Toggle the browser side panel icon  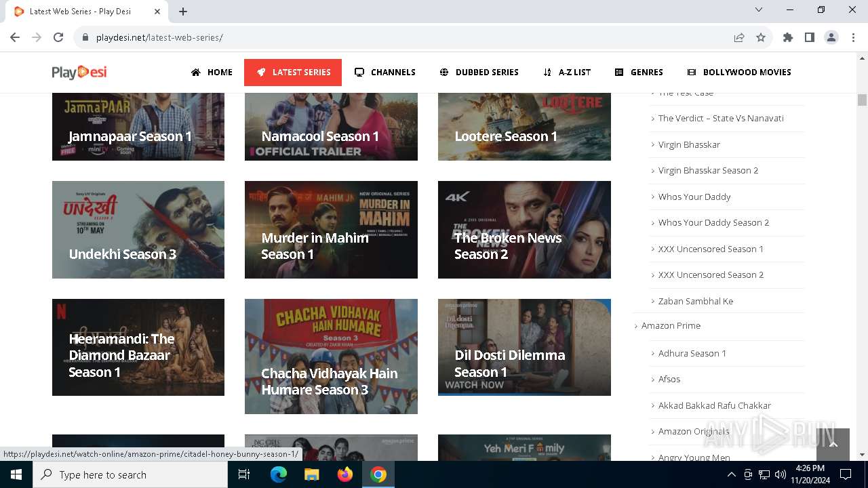(810, 37)
